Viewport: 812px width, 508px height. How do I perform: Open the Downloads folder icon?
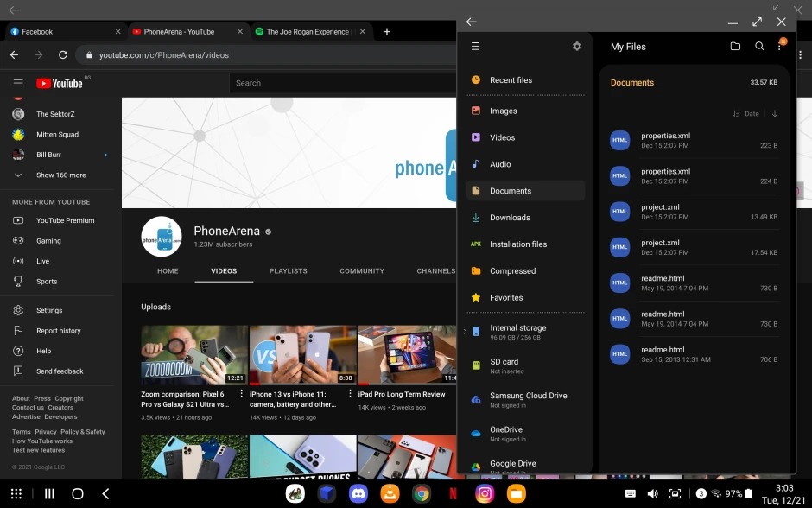point(476,217)
